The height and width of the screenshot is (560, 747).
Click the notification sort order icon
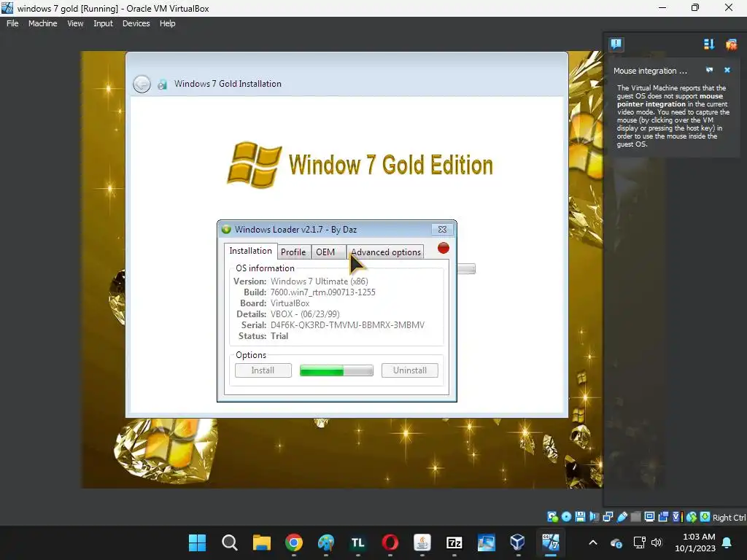point(709,44)
